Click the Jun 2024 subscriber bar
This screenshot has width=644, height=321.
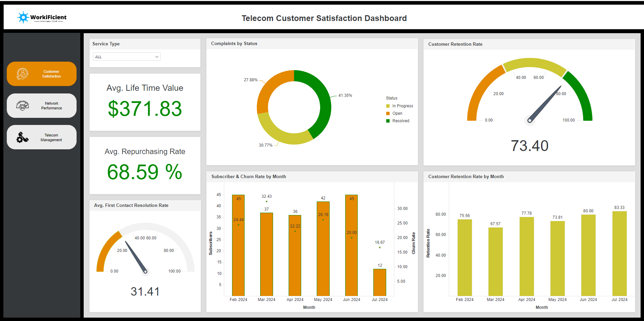tap(351, 245)
